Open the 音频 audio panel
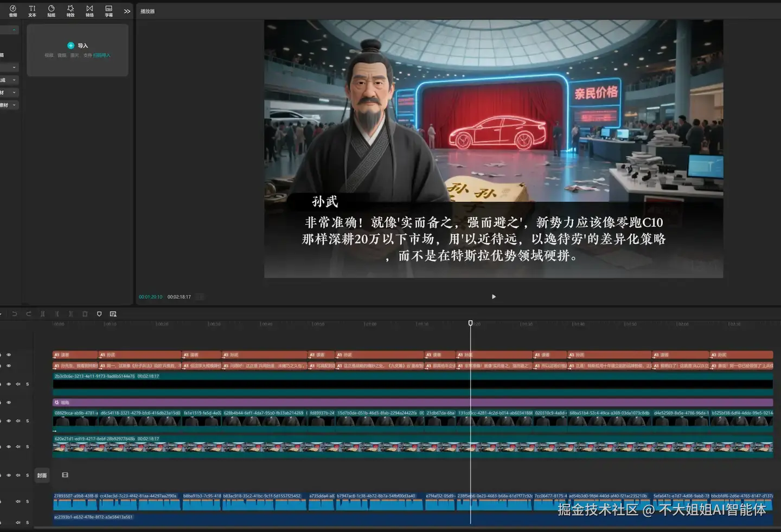The height and width of the screenshot is (532, 781). coord(13,11)
